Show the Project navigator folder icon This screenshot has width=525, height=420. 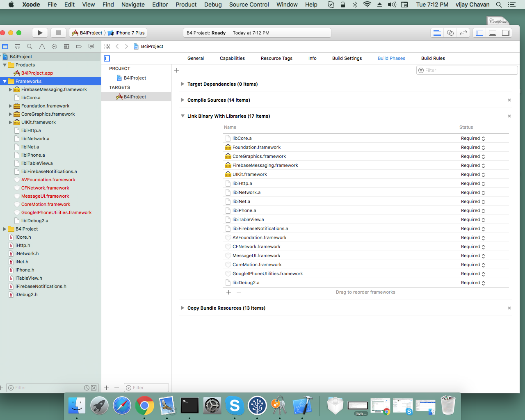coord(5,46)
